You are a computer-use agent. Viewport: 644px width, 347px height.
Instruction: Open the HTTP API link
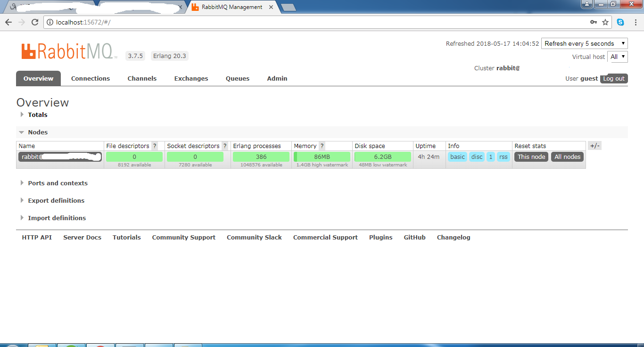click(x=37, y=238)
